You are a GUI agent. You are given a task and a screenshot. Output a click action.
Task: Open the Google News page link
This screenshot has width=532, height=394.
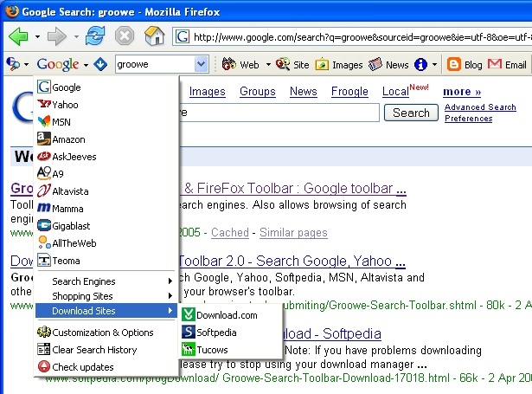tap(304, 92)
